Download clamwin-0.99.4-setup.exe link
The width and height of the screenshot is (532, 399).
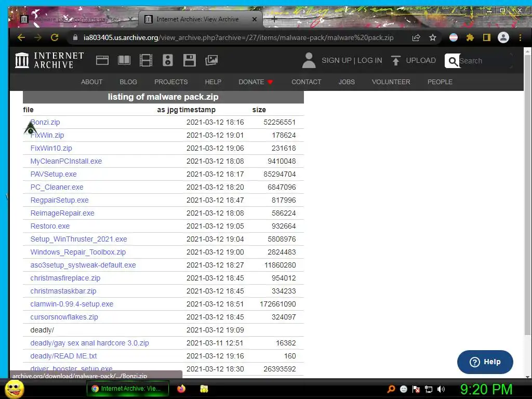pyautogui.click(x=72, y=304)
